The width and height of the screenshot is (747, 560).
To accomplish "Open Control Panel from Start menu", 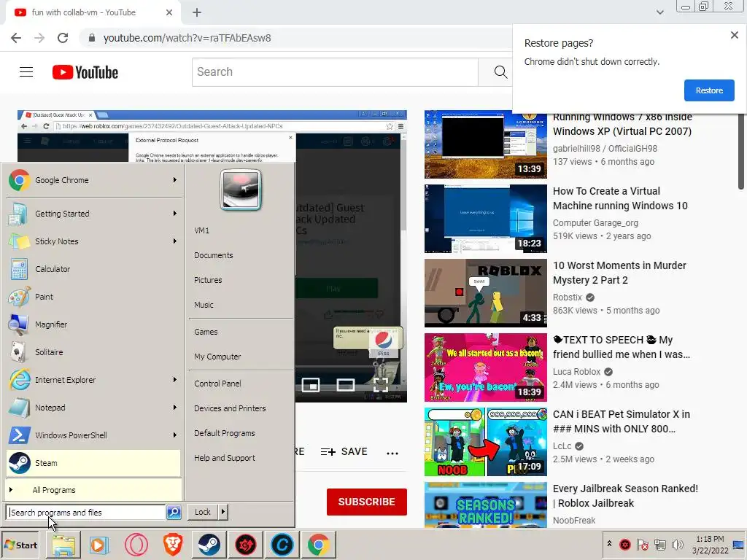I will [x=217, y=384].
